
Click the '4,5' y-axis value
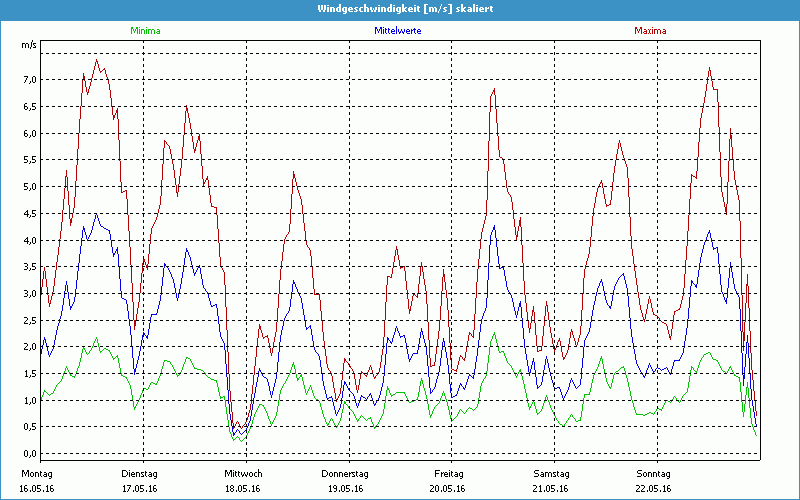(29, 214)
